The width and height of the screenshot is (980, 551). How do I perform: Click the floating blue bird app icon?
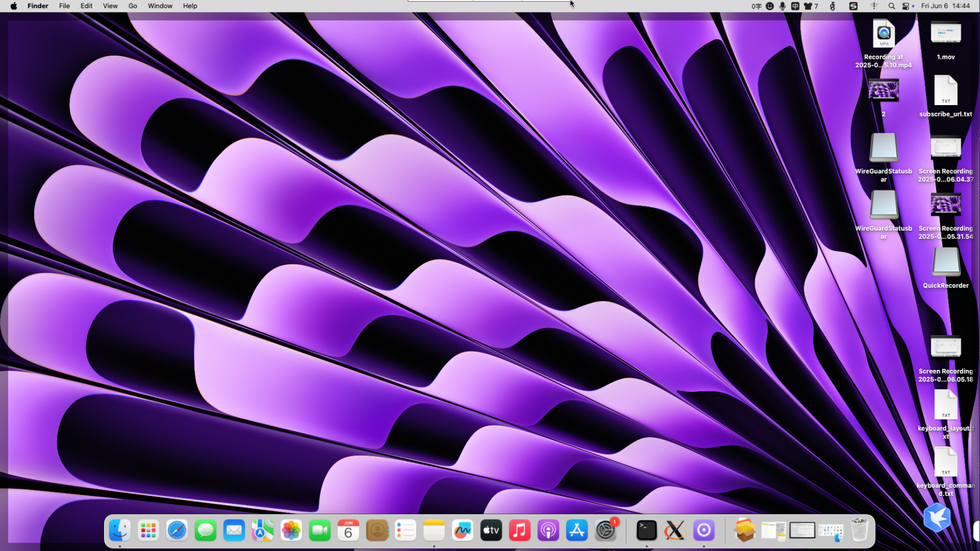[937, 517]
